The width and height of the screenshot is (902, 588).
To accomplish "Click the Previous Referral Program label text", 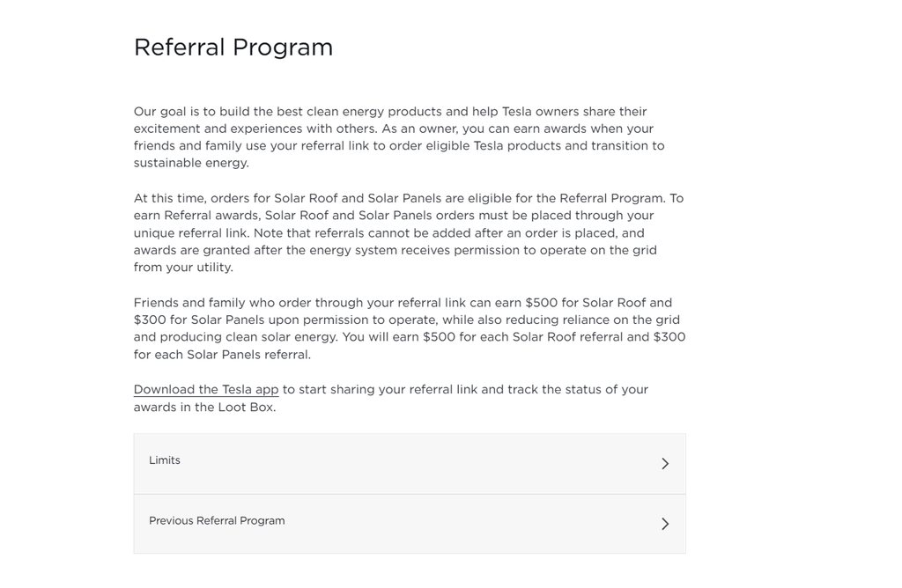I will (217, 520).
